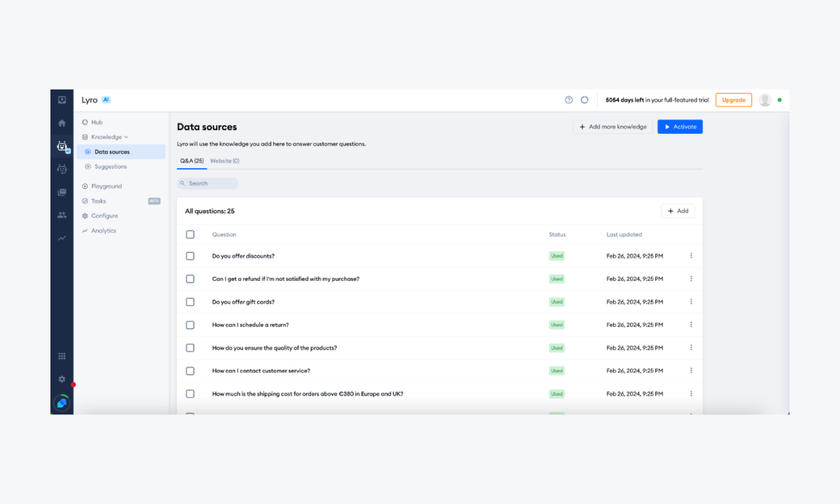Open the Analytics chart icon in dark sidebar

tap(62, 238)
